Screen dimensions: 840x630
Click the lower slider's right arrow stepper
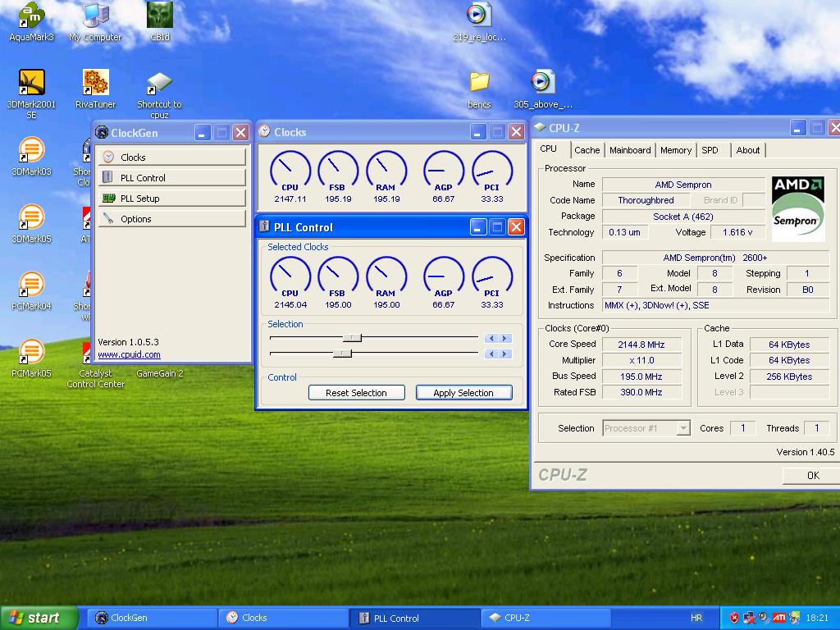[x=504, y=354]
